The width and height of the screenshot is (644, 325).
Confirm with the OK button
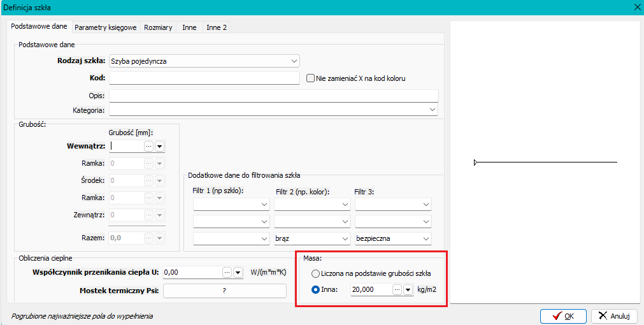[563, 315]
